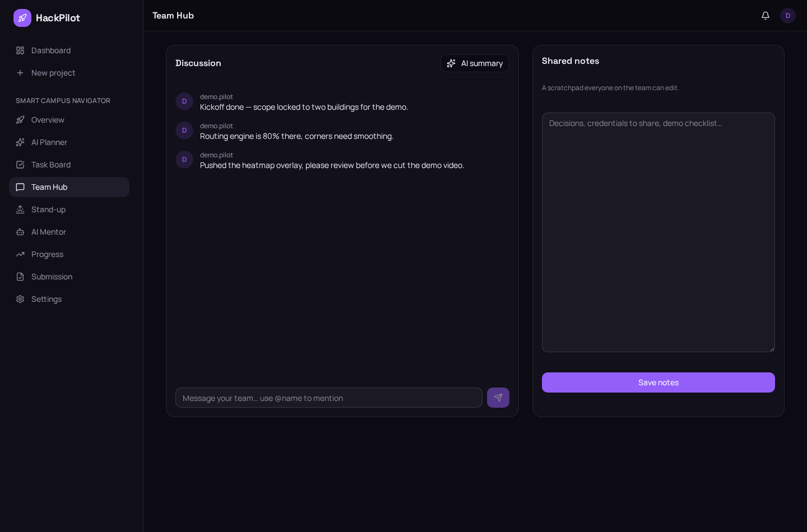The image size is (807, 532).
Task: Select Team Hub in sidebar
Action: click(69, 187)
